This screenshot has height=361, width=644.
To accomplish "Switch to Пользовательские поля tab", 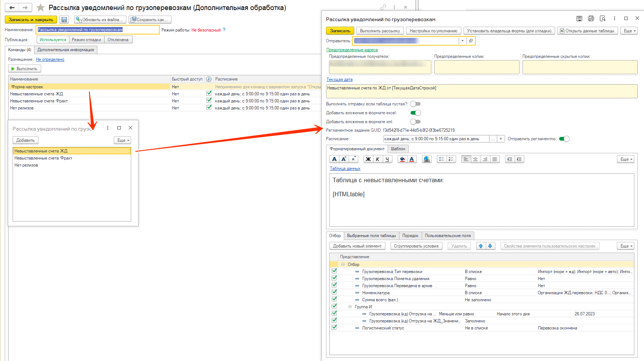I will pyautogui.click(x=448, y=236).
